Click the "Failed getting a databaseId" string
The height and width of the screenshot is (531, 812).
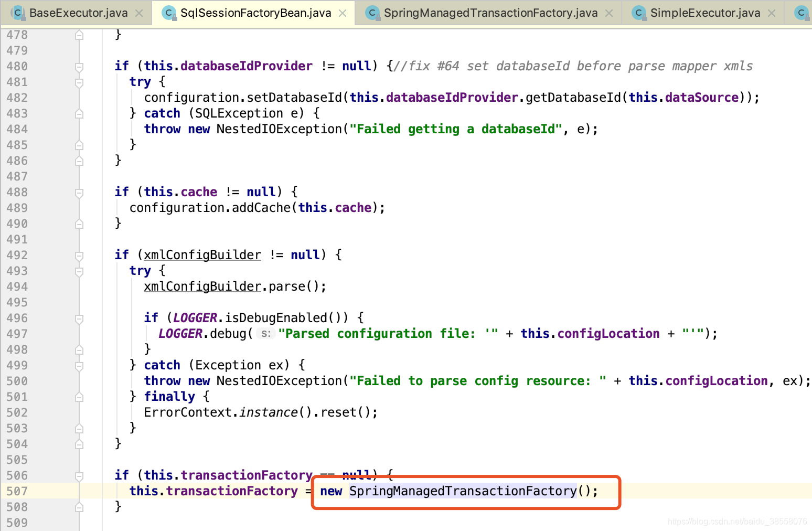pos(456,129)
